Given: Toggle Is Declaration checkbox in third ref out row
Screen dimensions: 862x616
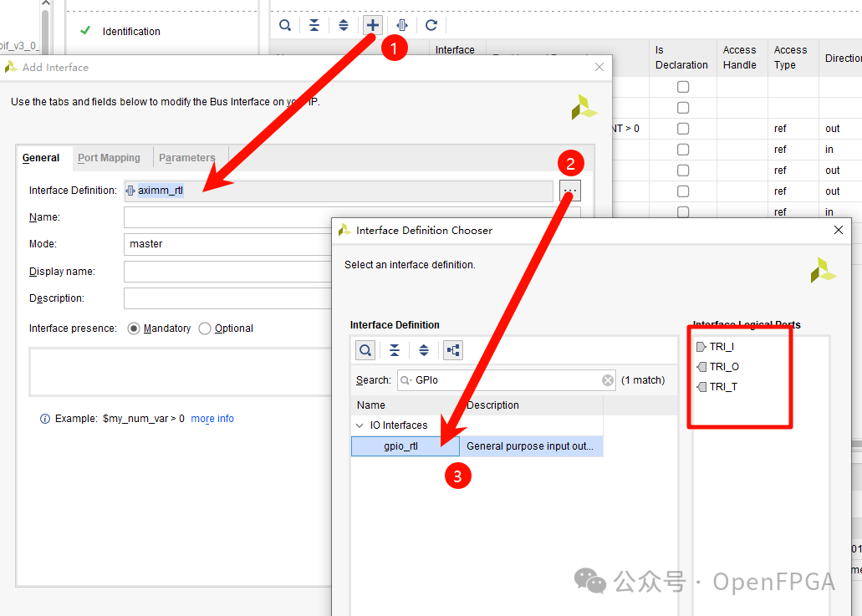Looking at the screenshot, I should pyautogui.click(x=683, y=191).
